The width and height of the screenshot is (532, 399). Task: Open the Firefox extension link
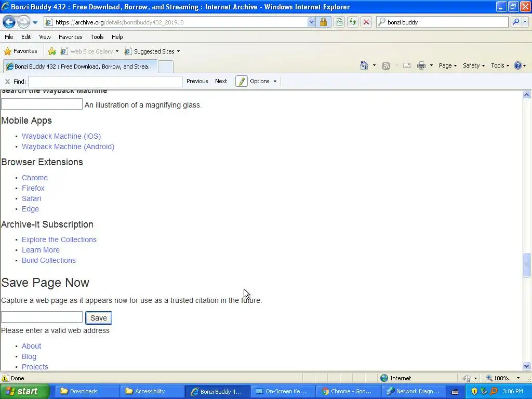pyautogui.click(x=33, y=188)
